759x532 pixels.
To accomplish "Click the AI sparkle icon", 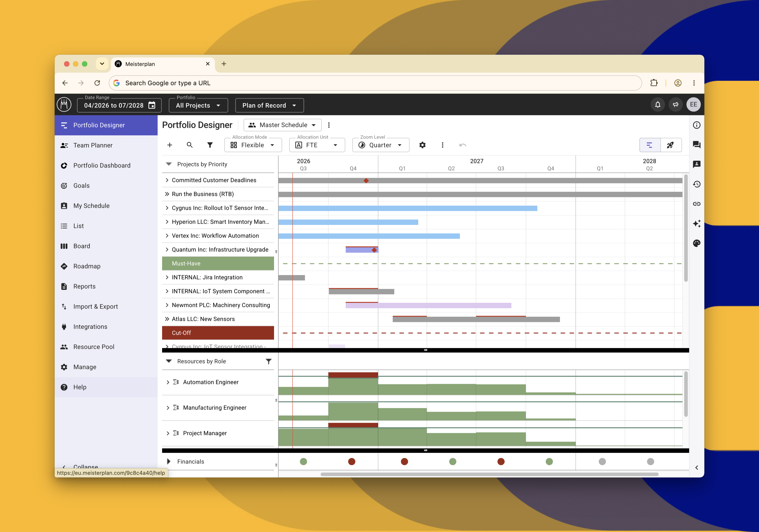I will [x=697, y=223].
